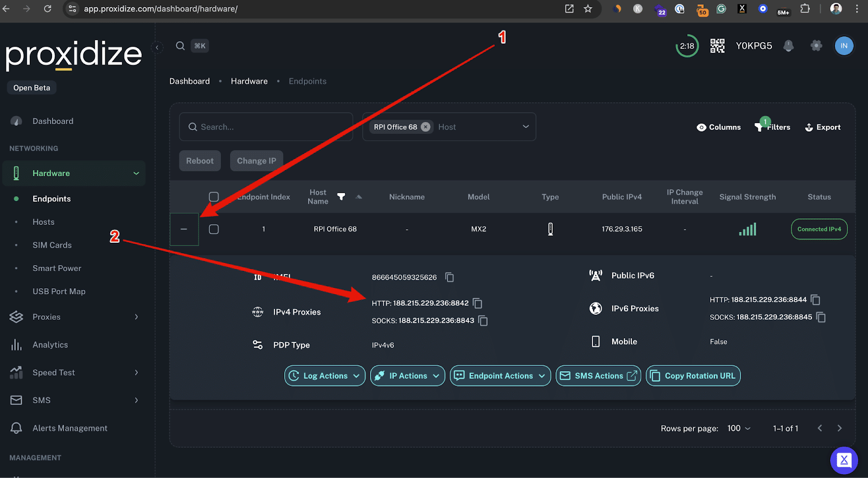The height and width of the screenshot is (478, 868).
Task: Go to Analytics in the sidebar
Action: (x=50, y=345)
